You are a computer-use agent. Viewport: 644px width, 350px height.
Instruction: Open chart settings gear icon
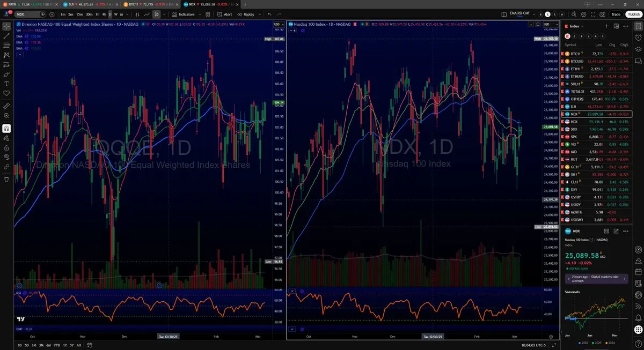pyautogui.click(x=583, y=14)
